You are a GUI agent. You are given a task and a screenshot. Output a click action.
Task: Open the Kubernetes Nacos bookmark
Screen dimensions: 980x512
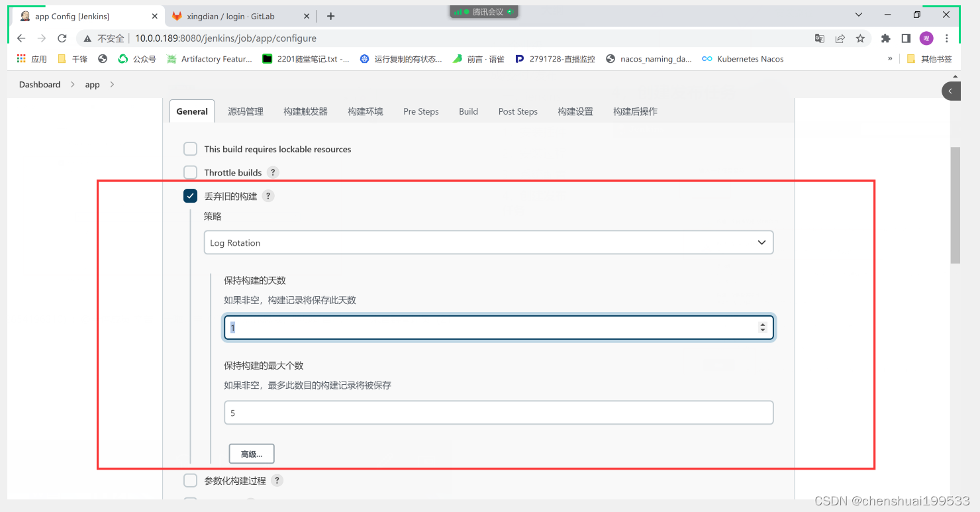(743, 59)
